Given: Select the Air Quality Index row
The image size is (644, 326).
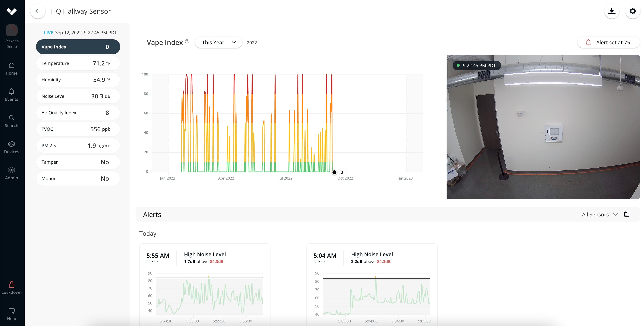Looking at the screenshot, I should (x=78, y=113).
